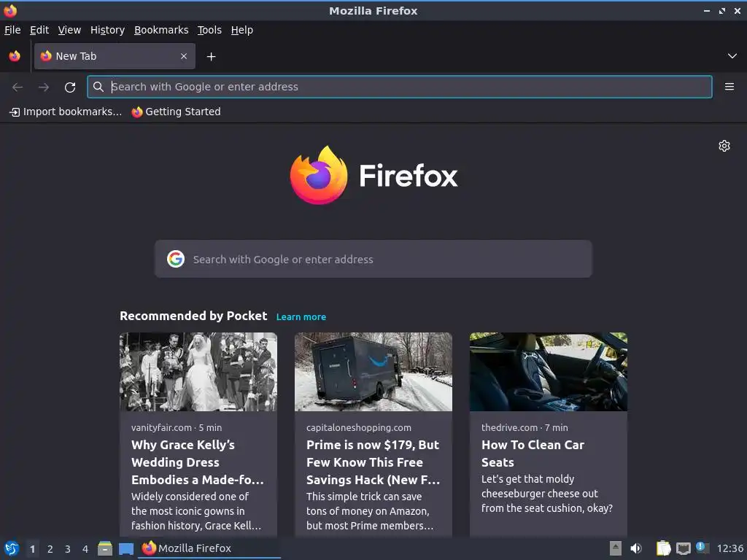Switch to workspace 1

[32, 549]
